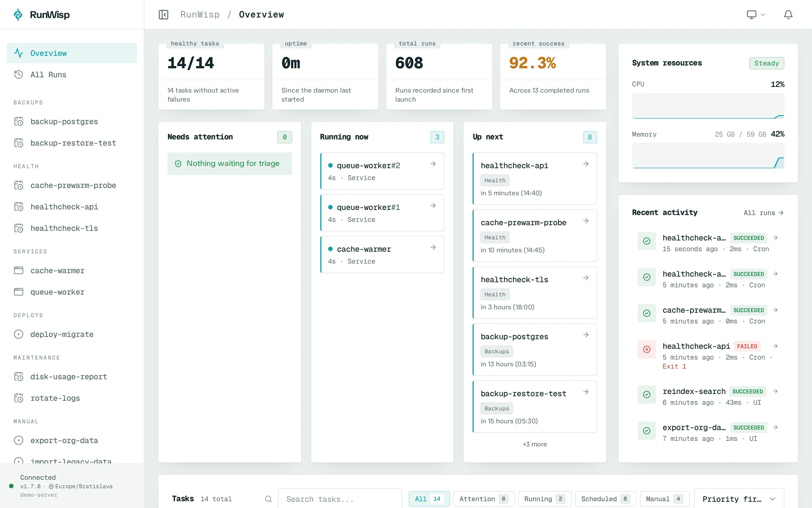The height and width of the screenshot is (508, 812).
Task: Click the Memory usage chart
Action: [x=708, y=156]
